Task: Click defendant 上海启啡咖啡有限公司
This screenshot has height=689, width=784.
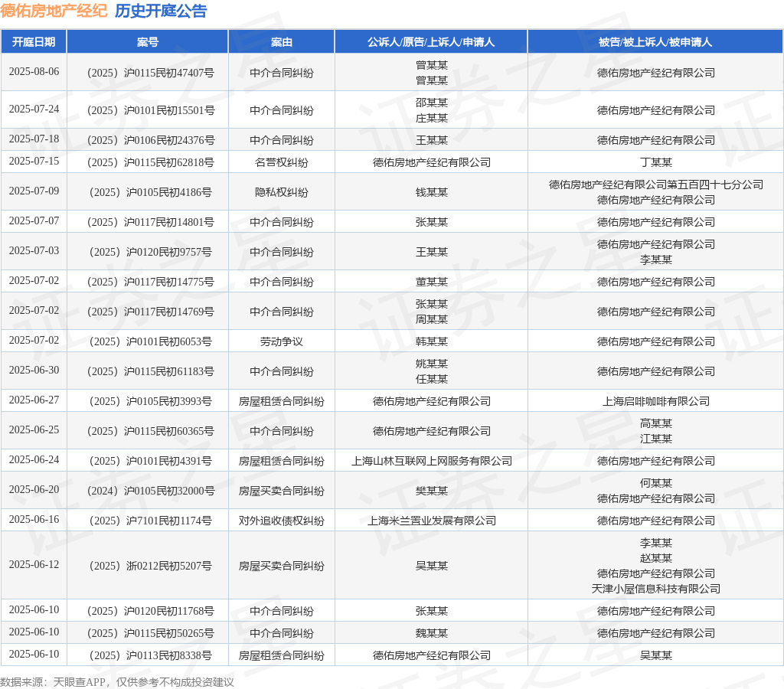Action: [x=656, y=401]
